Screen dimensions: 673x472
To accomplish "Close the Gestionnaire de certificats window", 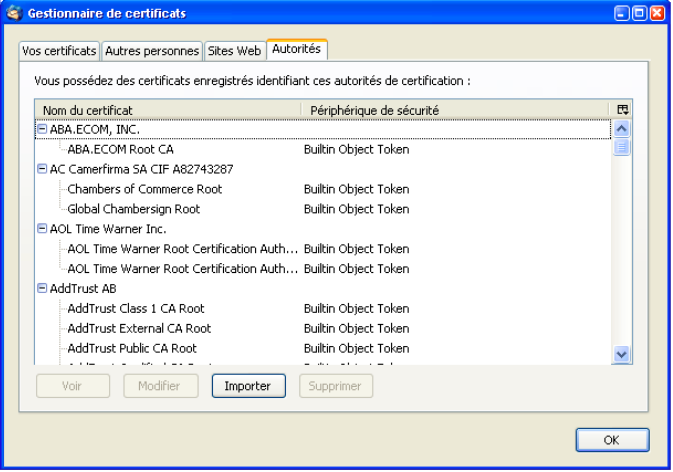I will [x=657, y=13].
